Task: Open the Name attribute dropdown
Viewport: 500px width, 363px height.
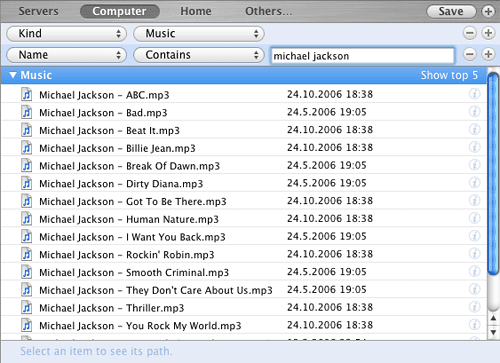Action: coord(66,55)
